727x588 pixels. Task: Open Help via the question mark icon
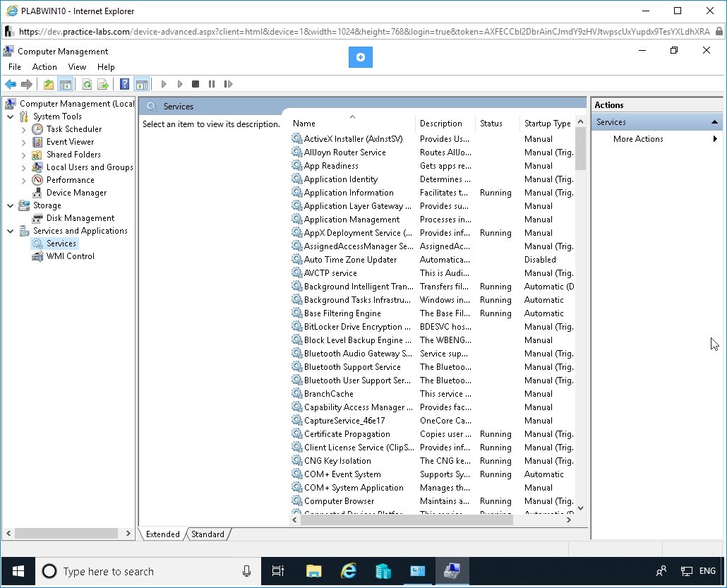click(124, 84)
